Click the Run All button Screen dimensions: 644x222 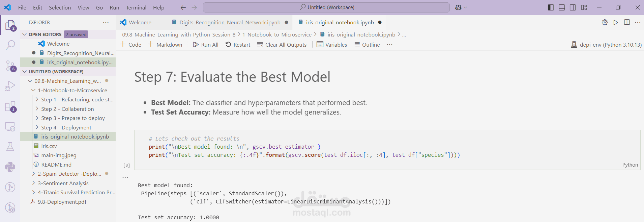[x=206, y=45]
